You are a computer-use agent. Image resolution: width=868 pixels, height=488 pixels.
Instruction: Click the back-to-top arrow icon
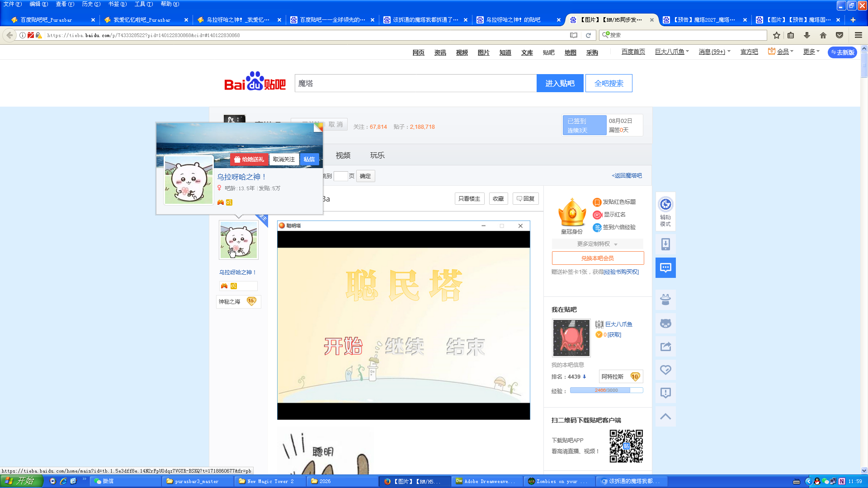pyautogui.click(x=665, y=417)
